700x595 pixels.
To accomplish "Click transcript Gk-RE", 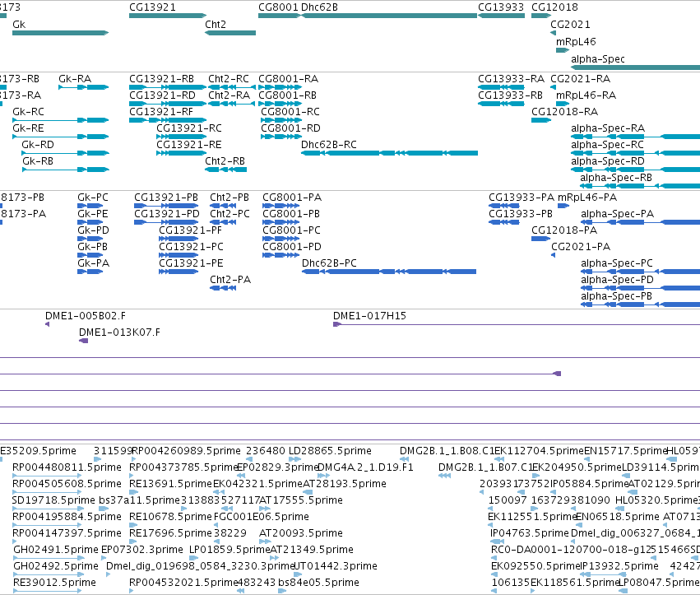I will point(60,137).
